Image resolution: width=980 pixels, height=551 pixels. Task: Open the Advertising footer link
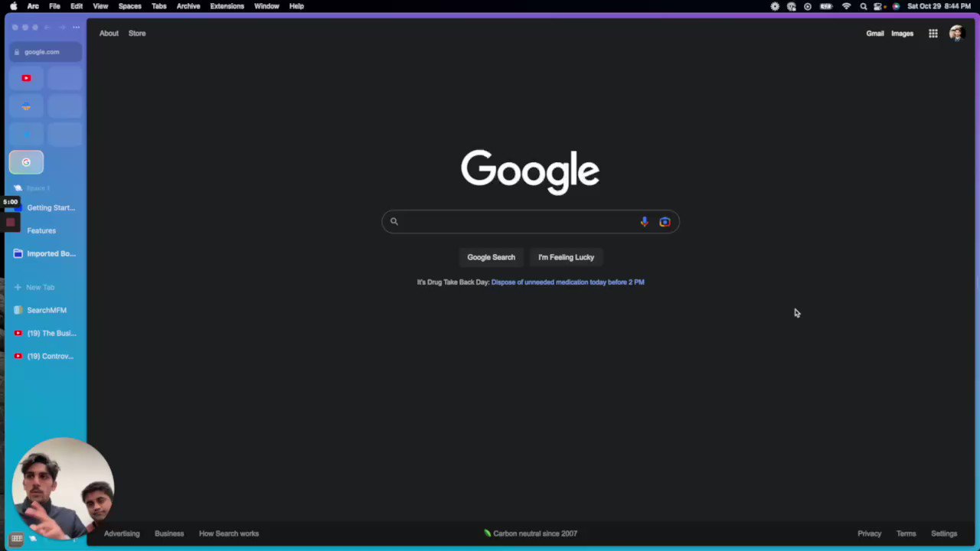click(x=122, y=533)
